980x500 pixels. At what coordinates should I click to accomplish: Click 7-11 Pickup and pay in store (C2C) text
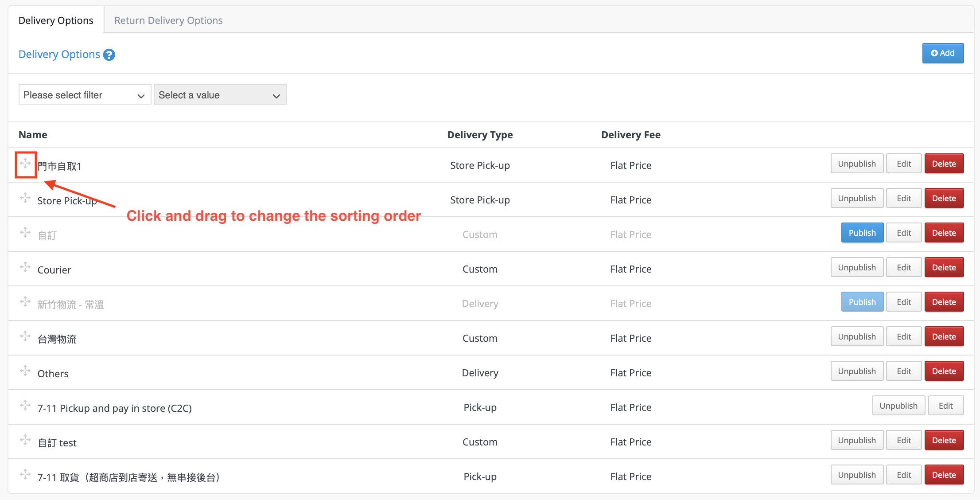coord(114,408)
